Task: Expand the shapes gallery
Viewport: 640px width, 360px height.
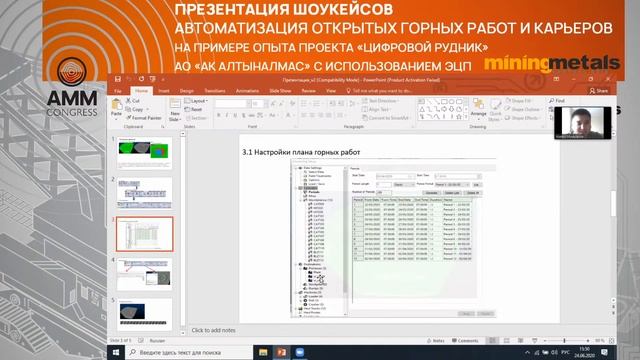Action: (x=466, y=118)
